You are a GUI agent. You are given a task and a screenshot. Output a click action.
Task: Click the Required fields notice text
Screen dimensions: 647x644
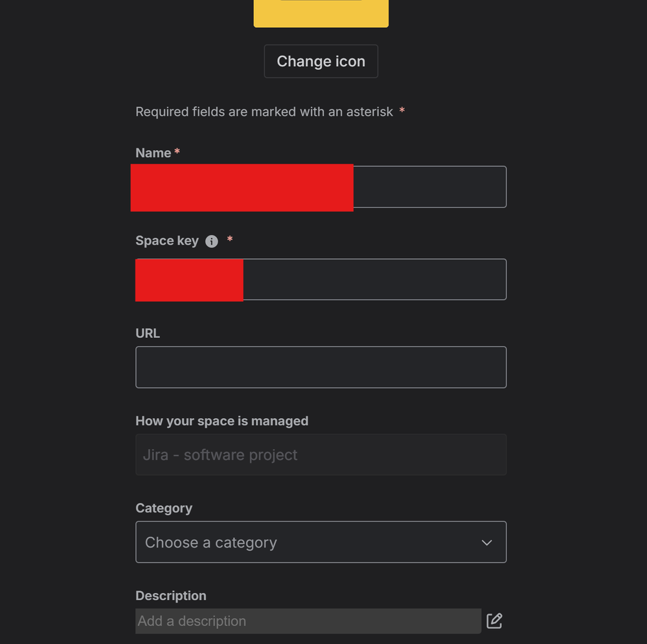point(264,111)
